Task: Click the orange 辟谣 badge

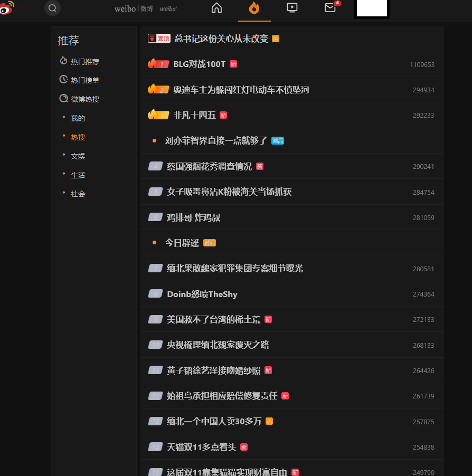Action: (210, 243)
